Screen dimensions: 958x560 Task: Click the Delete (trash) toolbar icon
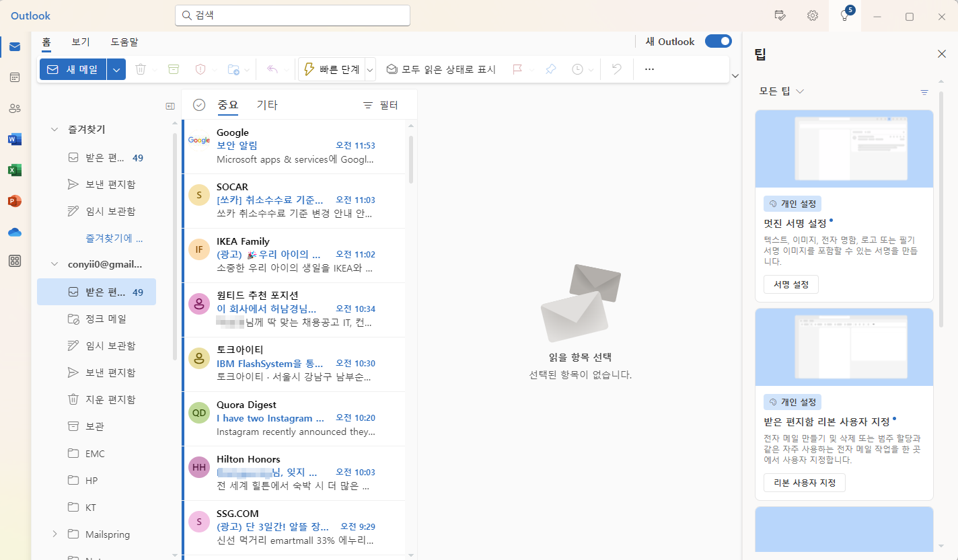coord(142,69)
